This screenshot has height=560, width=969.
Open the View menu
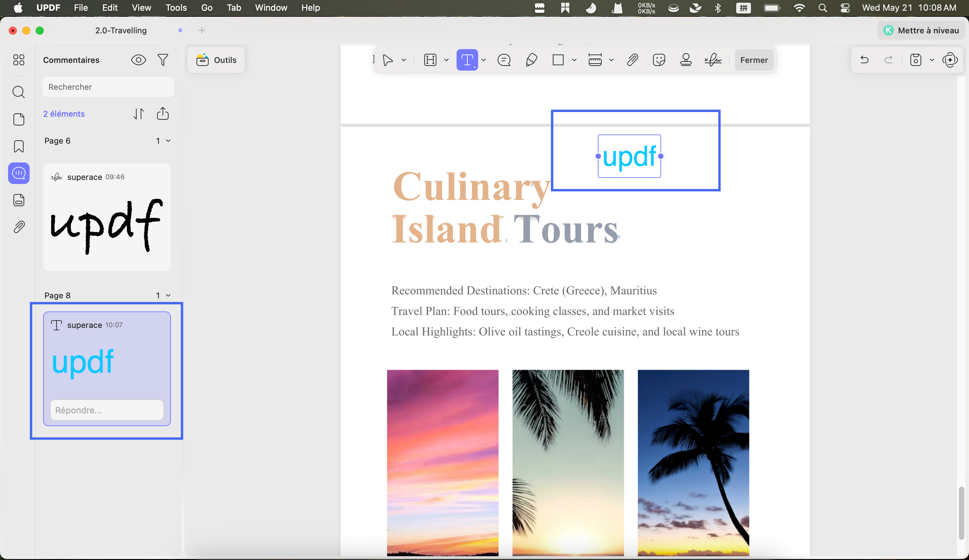[141, 8]
